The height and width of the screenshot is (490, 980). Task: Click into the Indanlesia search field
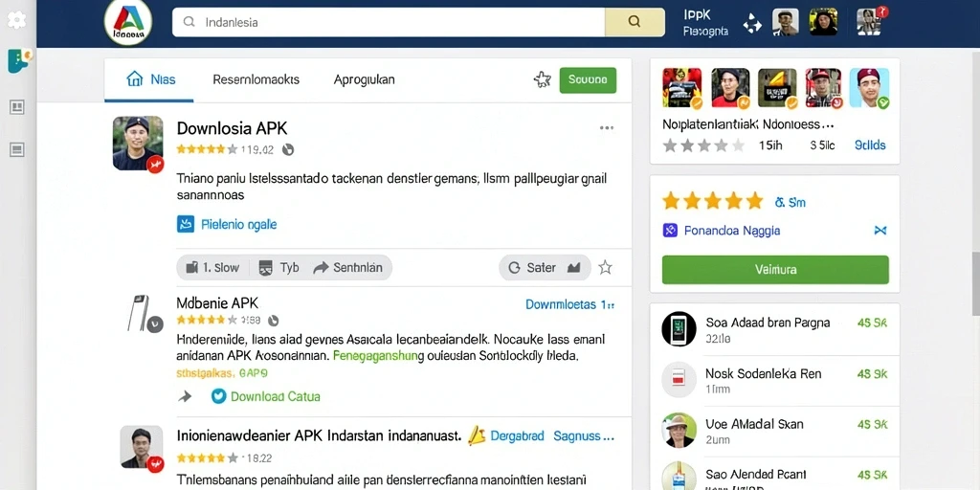click(389, 22)
